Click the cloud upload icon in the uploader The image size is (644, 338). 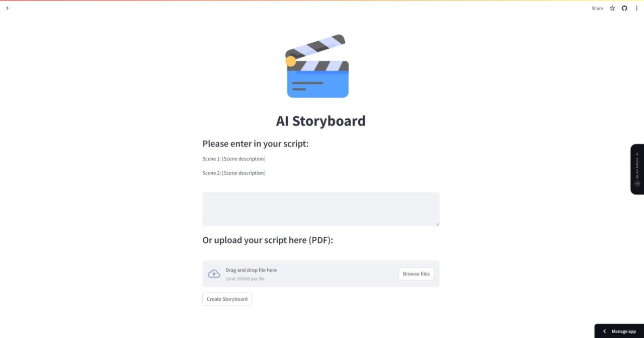pos(214,273)
